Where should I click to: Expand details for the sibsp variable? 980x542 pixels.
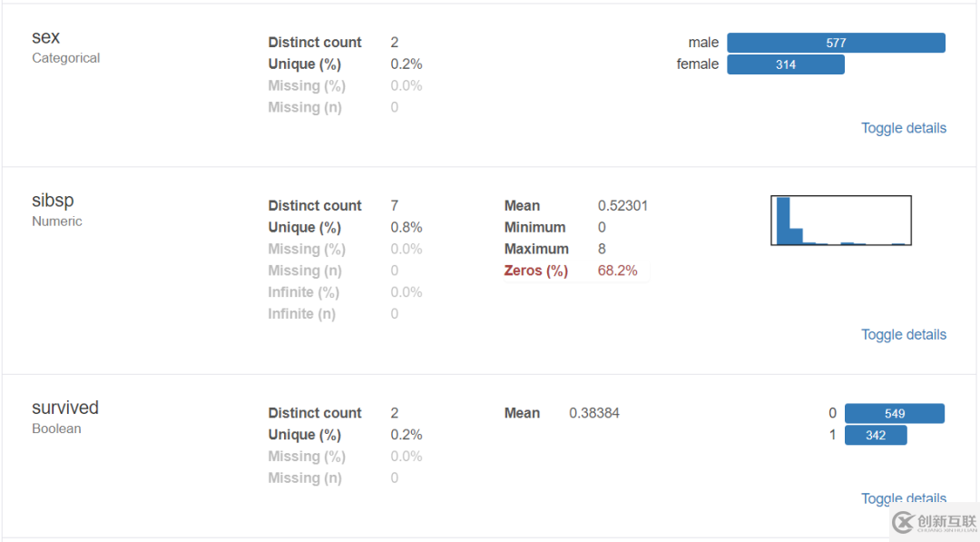(x=904, y=335)
